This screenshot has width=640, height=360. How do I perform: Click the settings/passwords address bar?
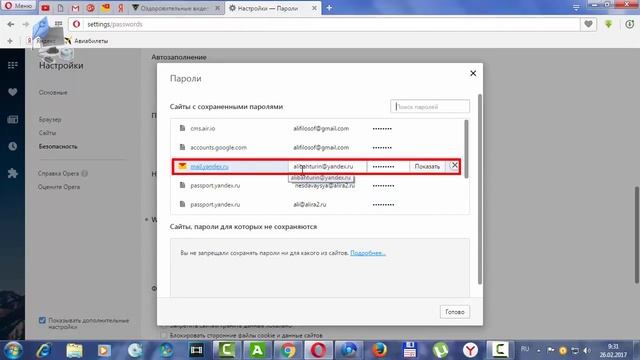(324, 24)
